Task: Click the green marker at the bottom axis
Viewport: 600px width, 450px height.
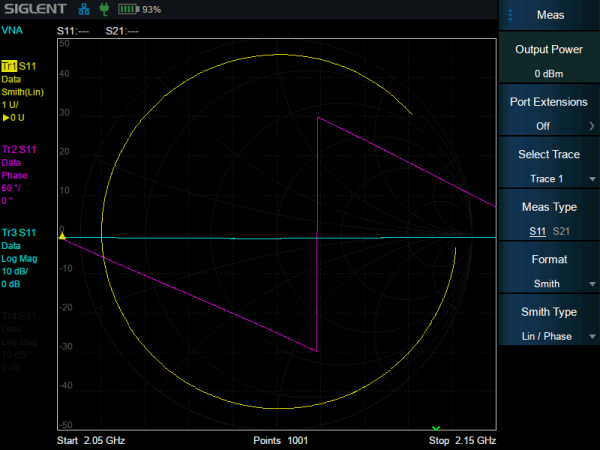Action: [435, 429]
